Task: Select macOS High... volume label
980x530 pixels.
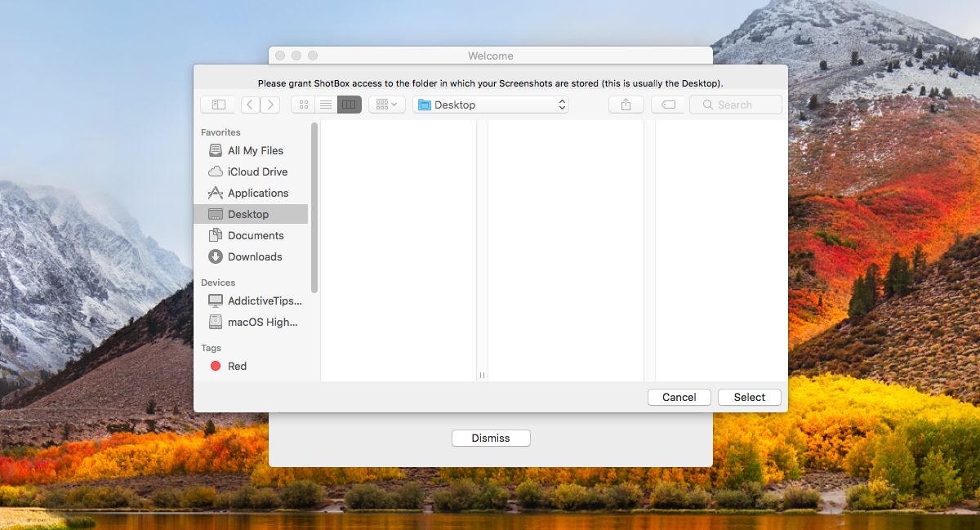Action: [x=263, y=322]
